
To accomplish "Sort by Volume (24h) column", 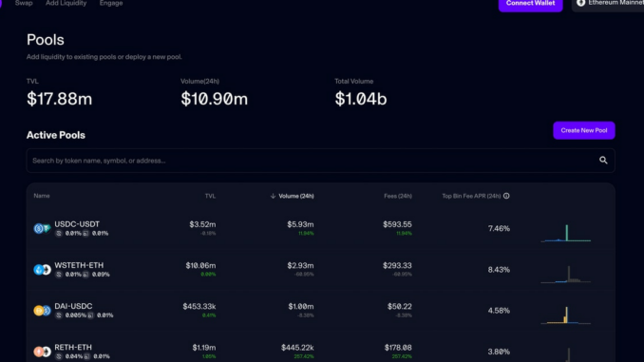I will pyautogui.click(x=295, y=196).
